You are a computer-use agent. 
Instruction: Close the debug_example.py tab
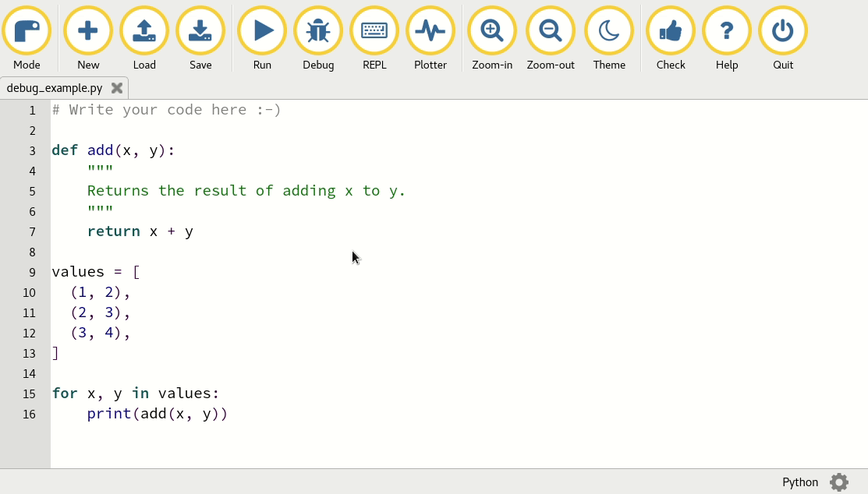coord(116,88)
